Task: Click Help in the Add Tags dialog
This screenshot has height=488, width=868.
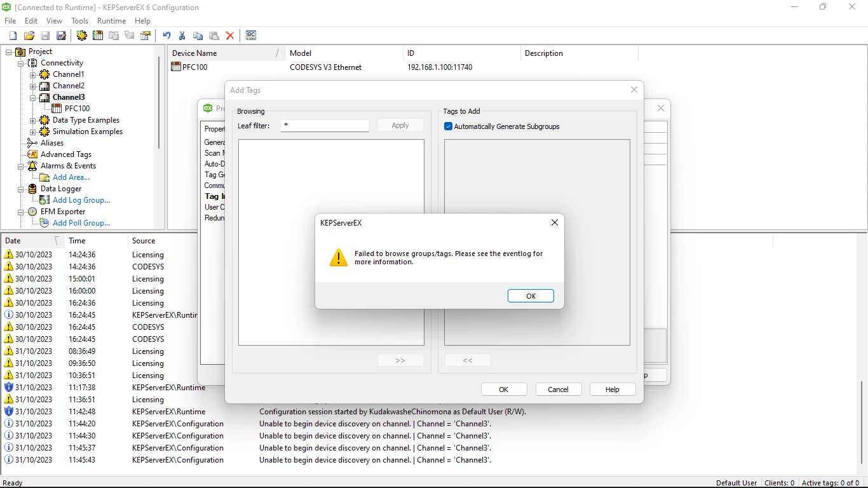Action: point(613,390)
